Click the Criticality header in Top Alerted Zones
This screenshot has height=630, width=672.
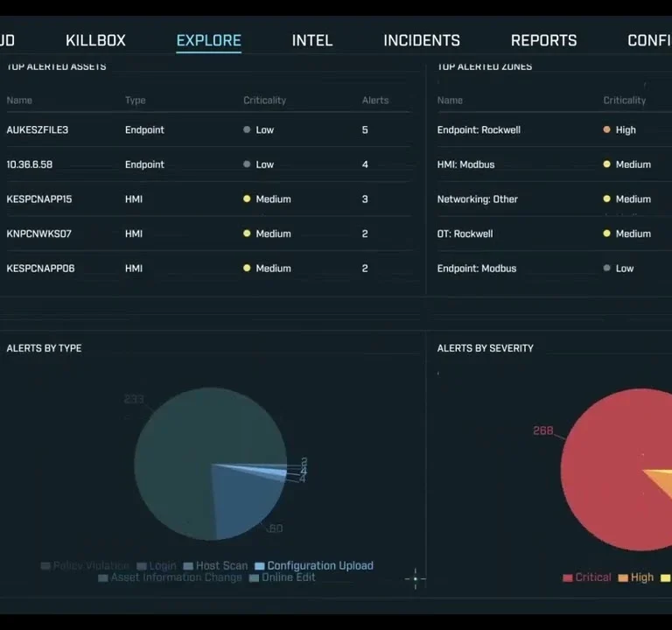(x=625, y=101)
